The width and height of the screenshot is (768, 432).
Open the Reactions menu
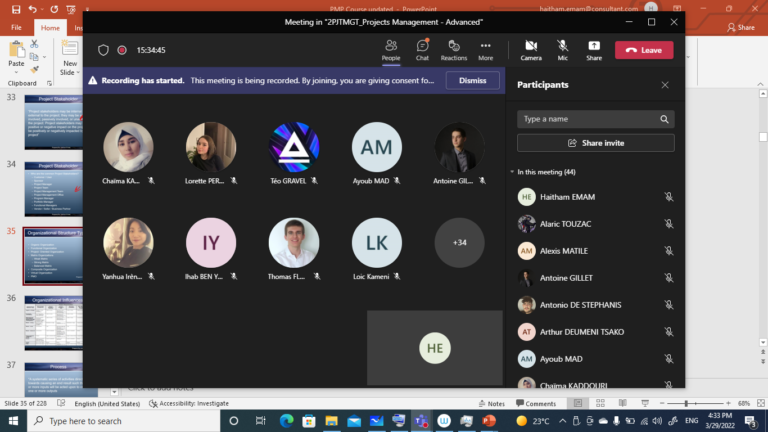coord(454,50)
